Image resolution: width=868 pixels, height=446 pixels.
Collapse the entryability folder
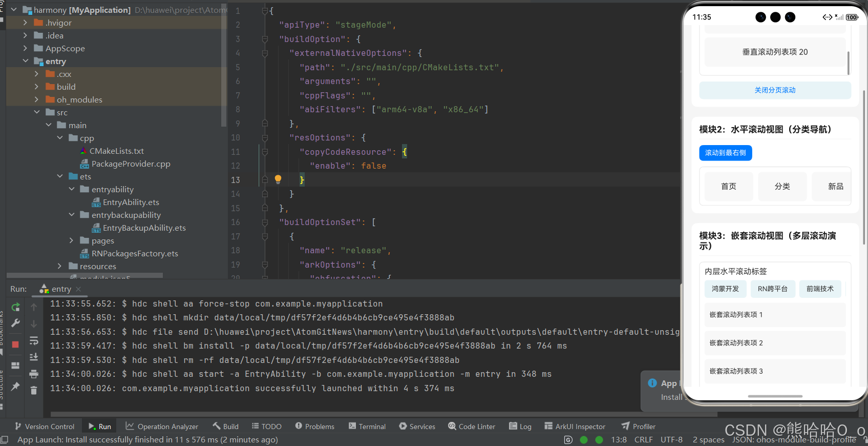click(71, 189)
